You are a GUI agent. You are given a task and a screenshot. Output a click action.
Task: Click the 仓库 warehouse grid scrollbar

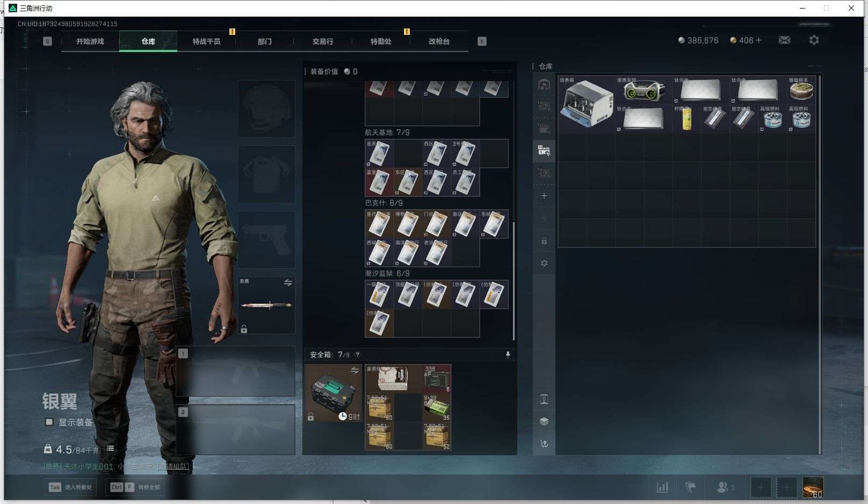(x=820, y=265)
